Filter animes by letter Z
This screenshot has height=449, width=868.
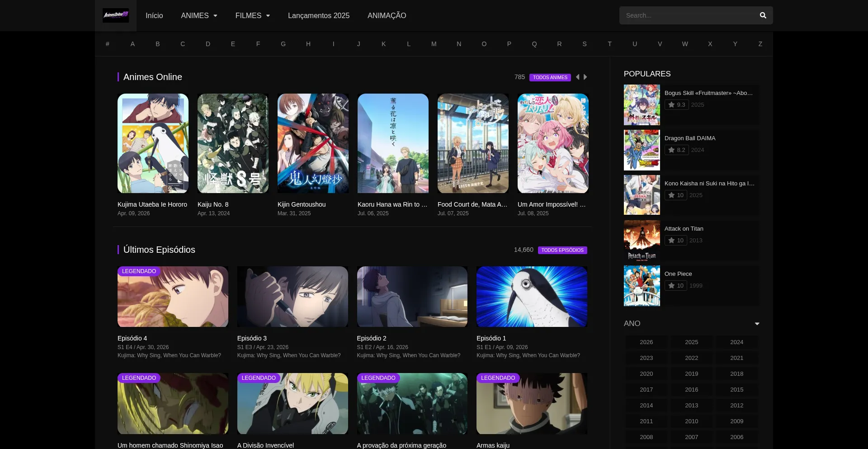coord(760,44)
